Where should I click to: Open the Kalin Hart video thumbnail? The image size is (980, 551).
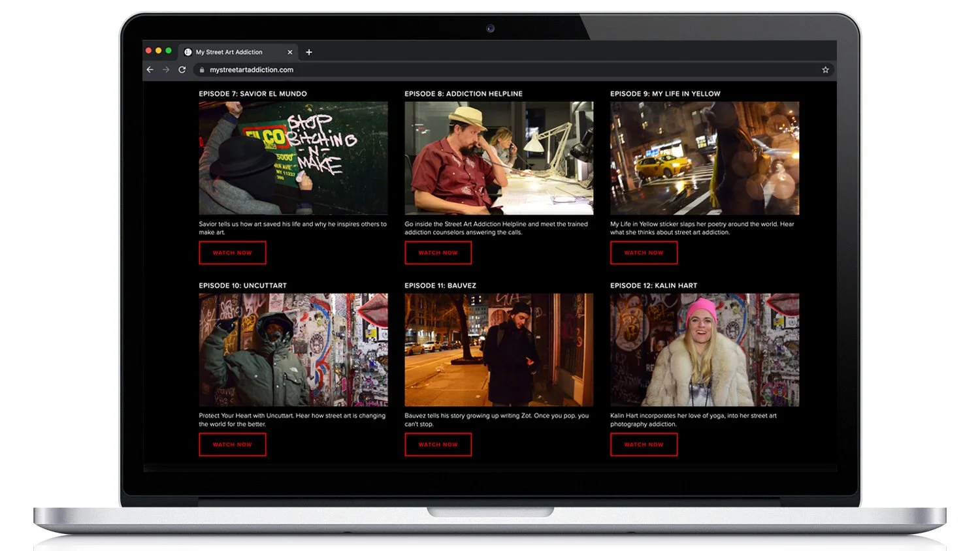[x=705, y=350]
